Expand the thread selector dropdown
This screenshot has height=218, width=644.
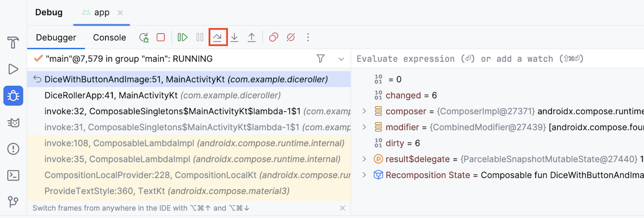(341, 59)
